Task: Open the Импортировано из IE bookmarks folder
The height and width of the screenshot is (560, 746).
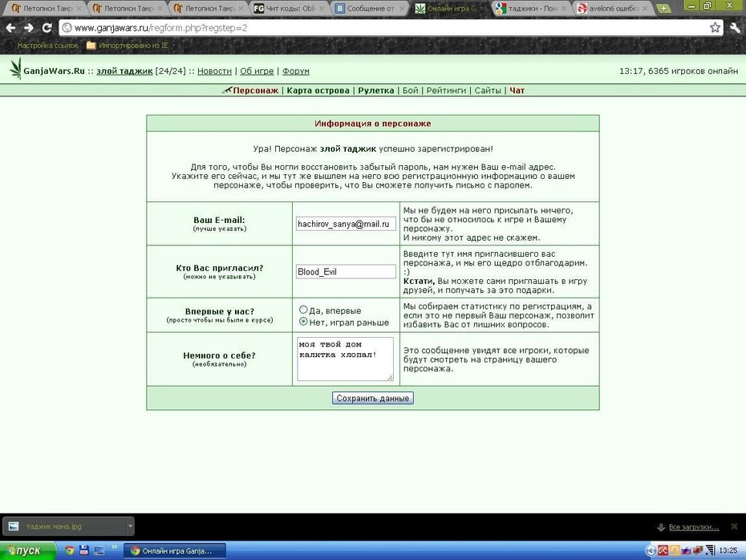Action: 127,46
